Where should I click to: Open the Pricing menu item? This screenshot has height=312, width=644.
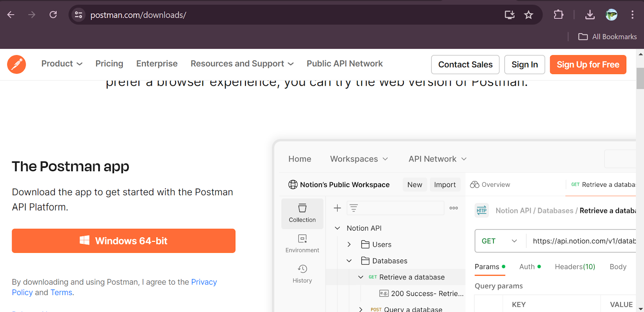click(x=109, y=64)
